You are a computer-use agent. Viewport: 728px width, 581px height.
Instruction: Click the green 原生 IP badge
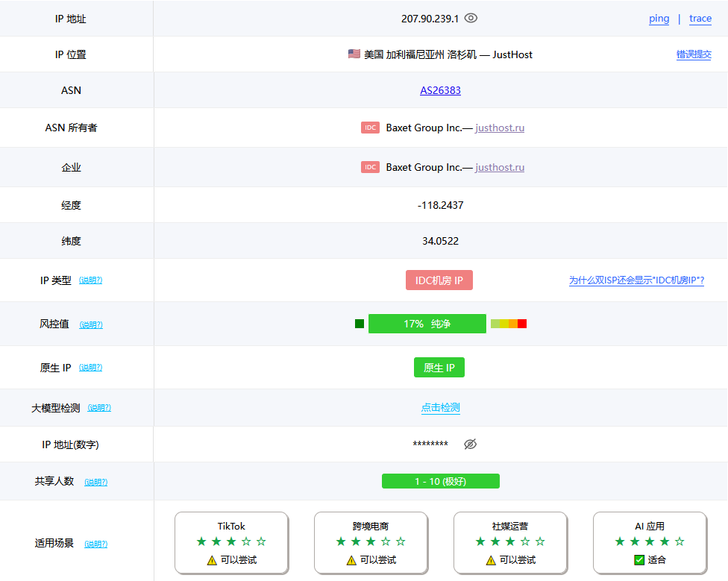[x=439, y=368]
